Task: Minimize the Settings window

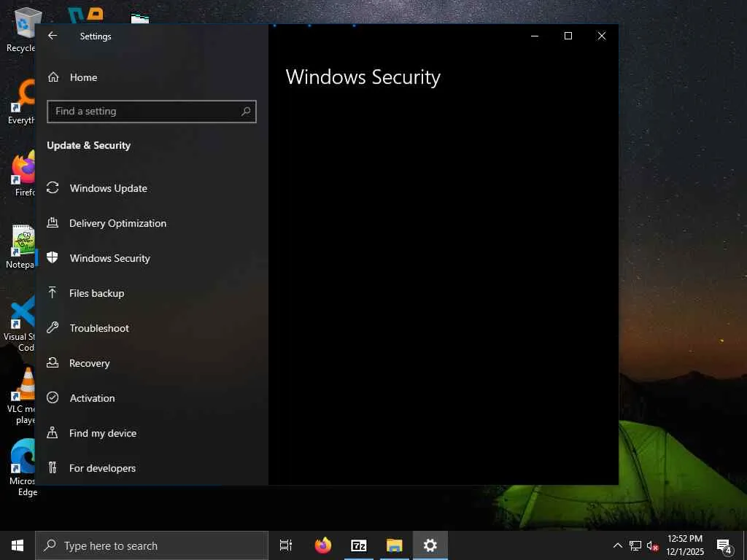Action: point(535,36)
